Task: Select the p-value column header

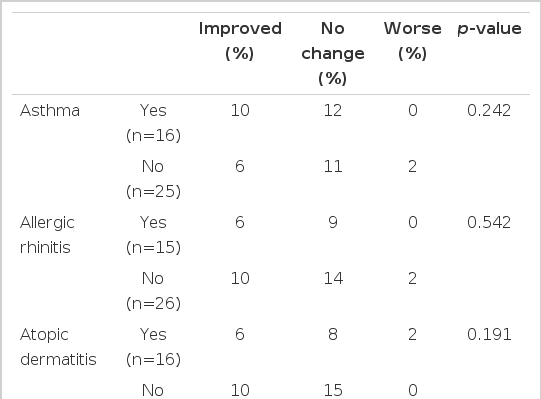Action: [489, 28]
